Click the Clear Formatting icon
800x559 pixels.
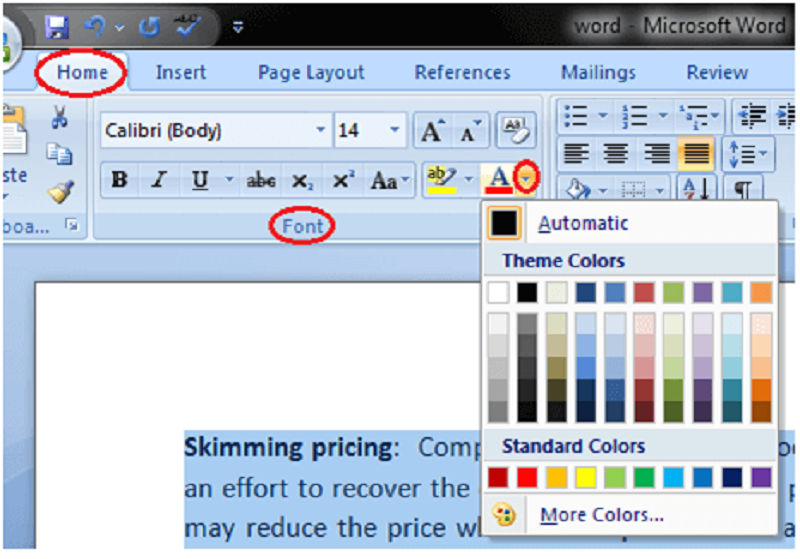515,131
